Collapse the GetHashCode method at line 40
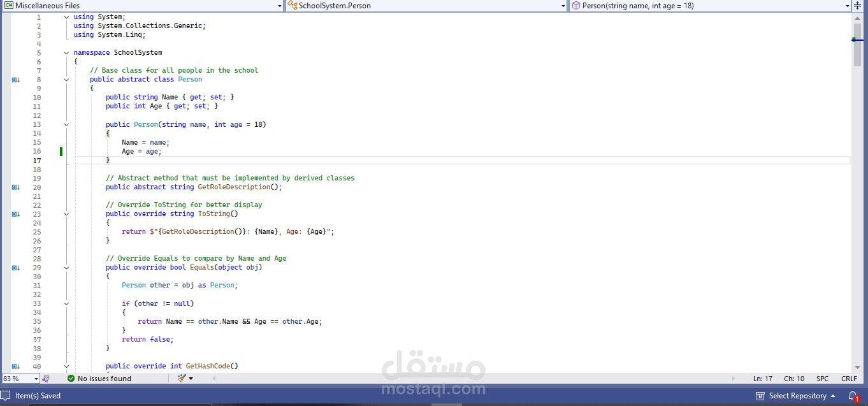 pyautogui.click(x=67, y=366)
